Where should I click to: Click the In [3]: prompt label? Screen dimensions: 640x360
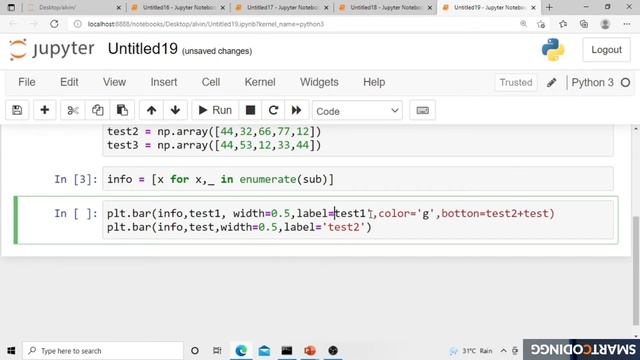[76, 179]
